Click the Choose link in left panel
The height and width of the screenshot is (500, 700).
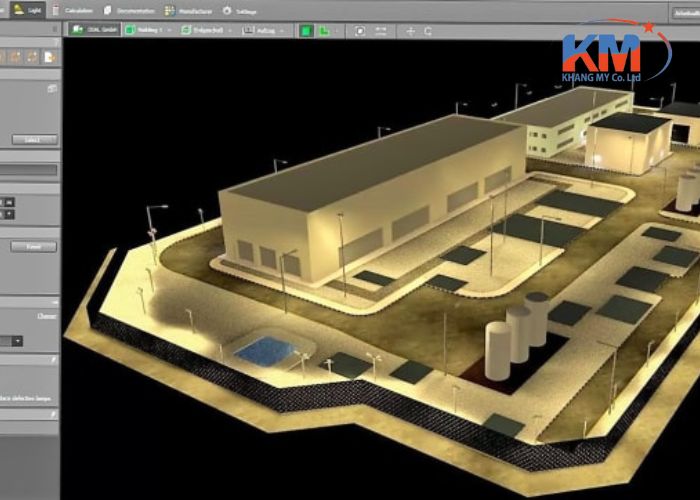[46, 316]
